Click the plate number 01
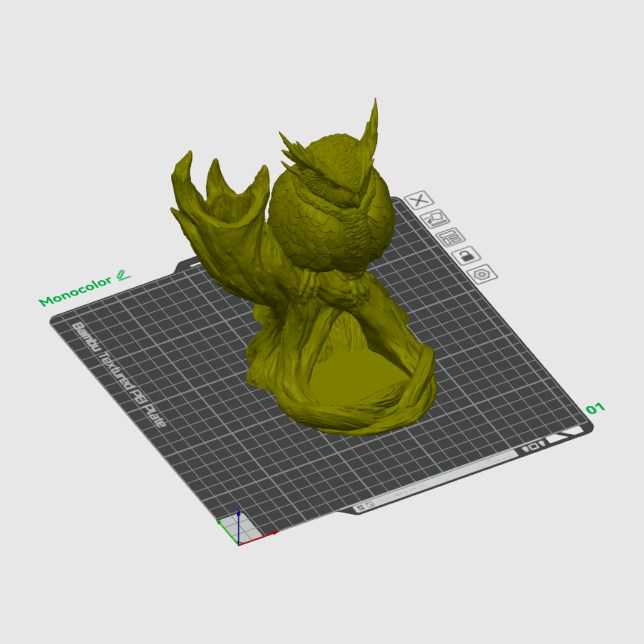 point(595,408)
